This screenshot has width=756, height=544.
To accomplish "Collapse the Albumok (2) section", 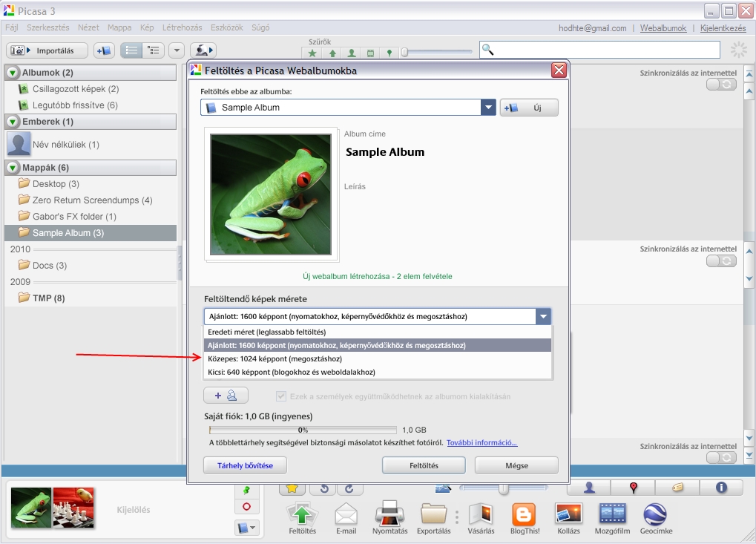I will (x=13, y=73).
